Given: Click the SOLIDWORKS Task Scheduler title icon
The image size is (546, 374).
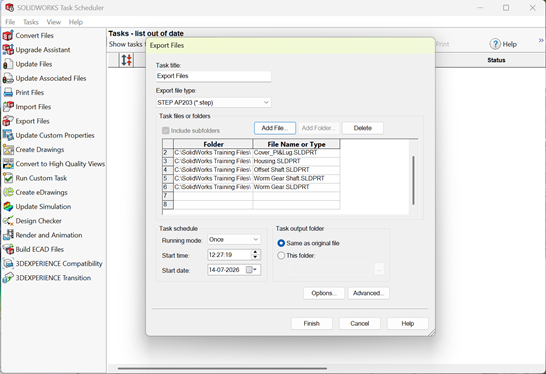Looking at the screenshot, I should (x=9, y=7).
